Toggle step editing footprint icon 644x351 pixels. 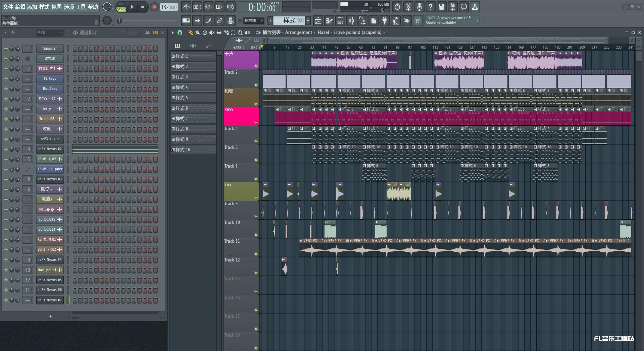[208, 21]
